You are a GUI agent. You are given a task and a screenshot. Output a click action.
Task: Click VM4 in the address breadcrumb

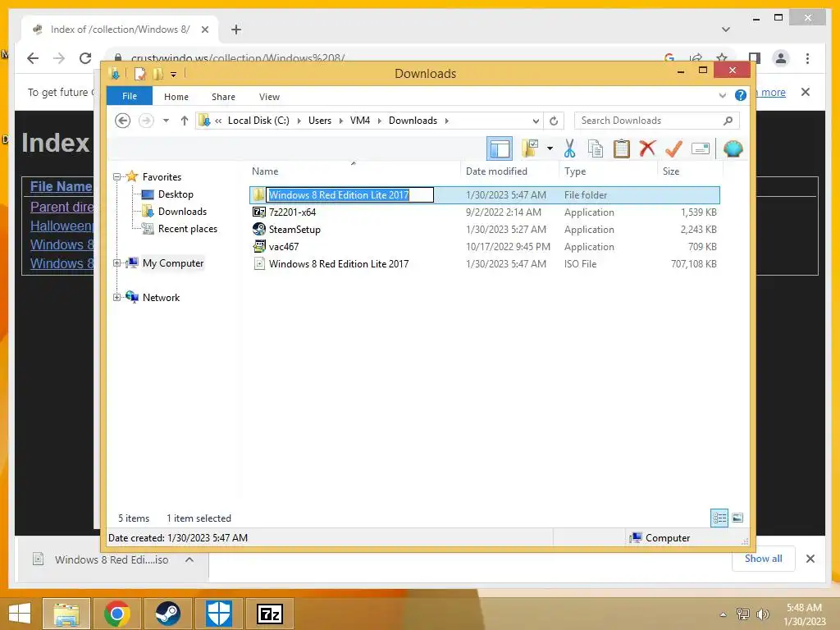360,121
